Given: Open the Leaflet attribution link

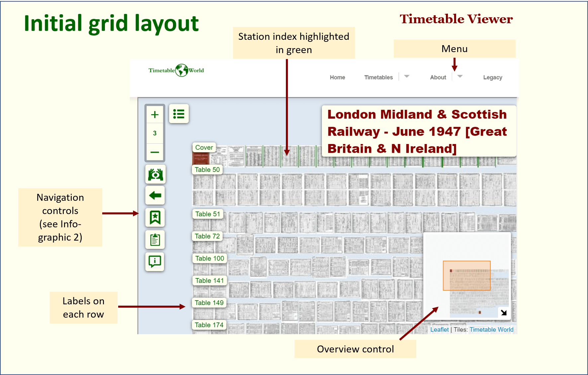Looking at the screenshot, I should (x=440, y=330).
